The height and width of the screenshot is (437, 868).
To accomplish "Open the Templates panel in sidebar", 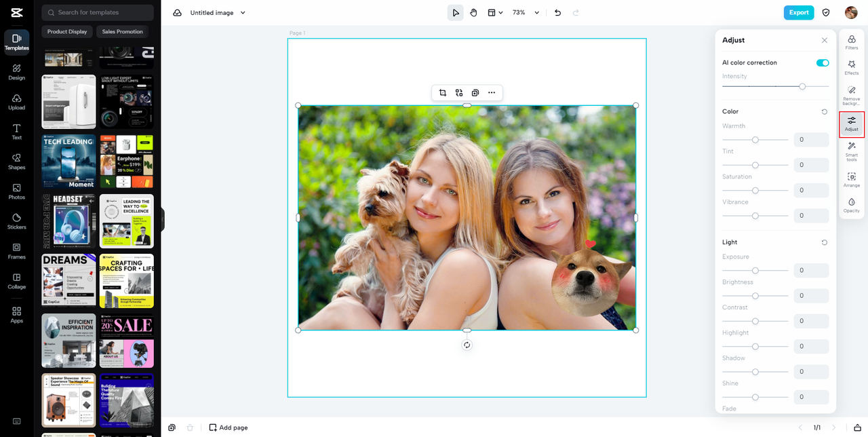I will click(16, 42).
